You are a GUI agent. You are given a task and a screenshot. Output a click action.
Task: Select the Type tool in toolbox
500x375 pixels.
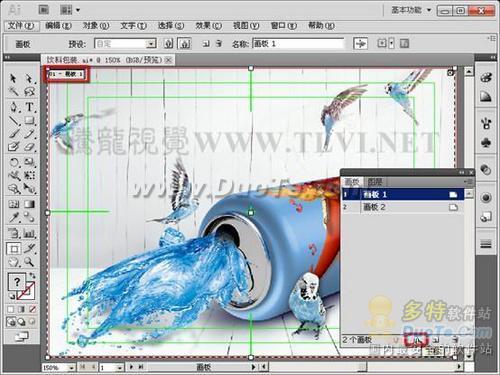30,107
